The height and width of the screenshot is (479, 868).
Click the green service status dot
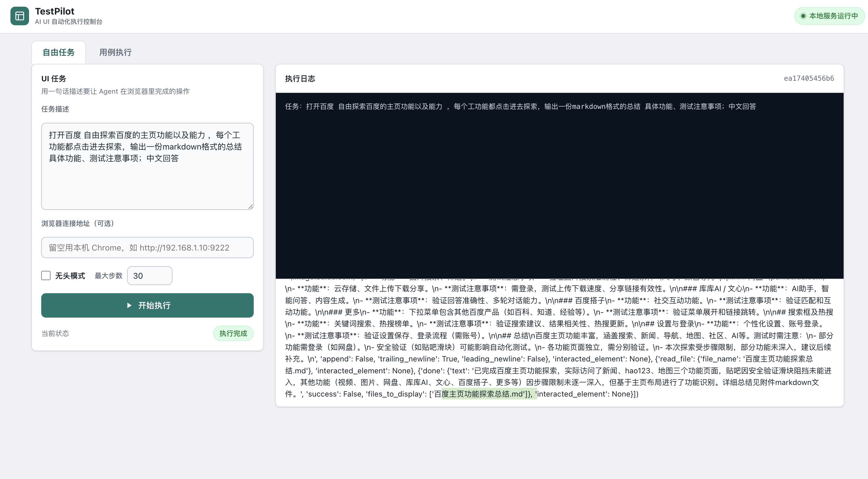803,16
